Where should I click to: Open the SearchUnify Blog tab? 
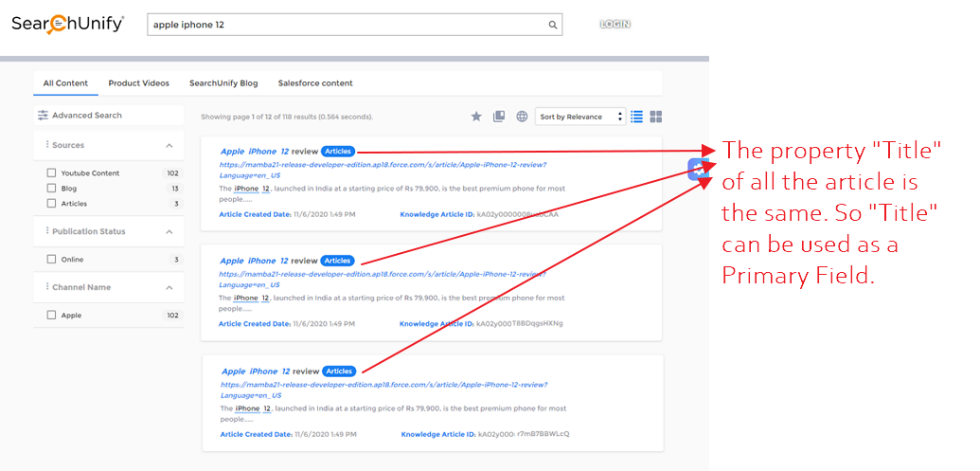223,83
